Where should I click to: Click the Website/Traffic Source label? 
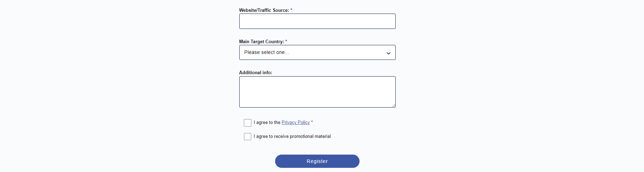[x=264, y=10]
